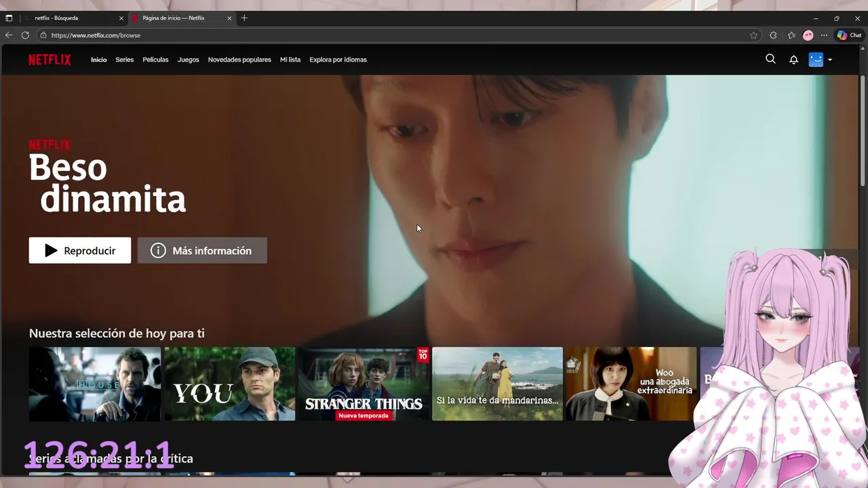Viewport: 868px width, 488px height.
Task: Reload the page with refresh icon
Action: click(x=25, y=35)
